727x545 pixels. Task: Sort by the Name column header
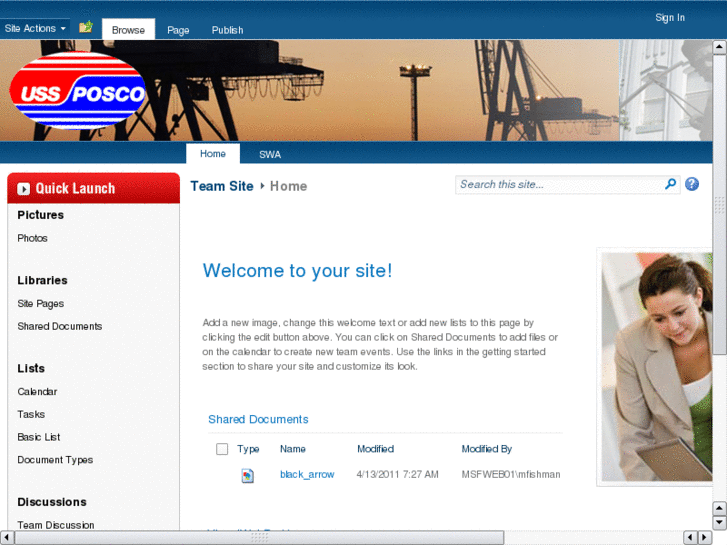coord(293,449)
